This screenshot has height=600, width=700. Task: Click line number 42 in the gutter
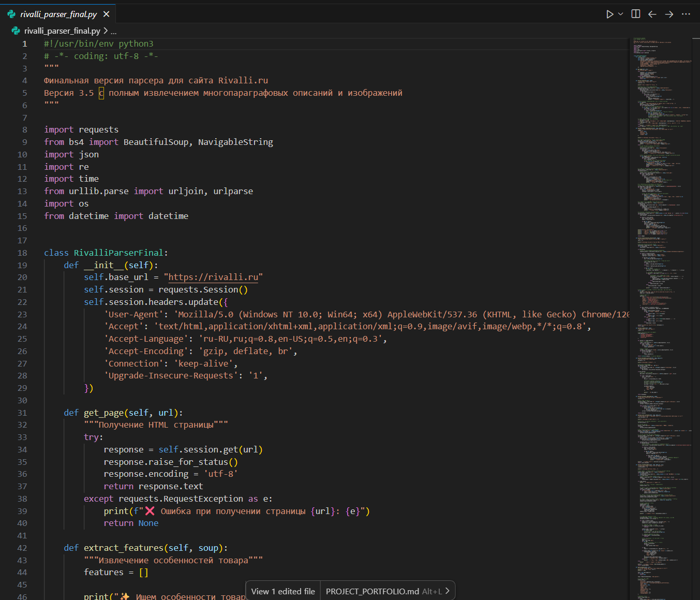[22, 548]
